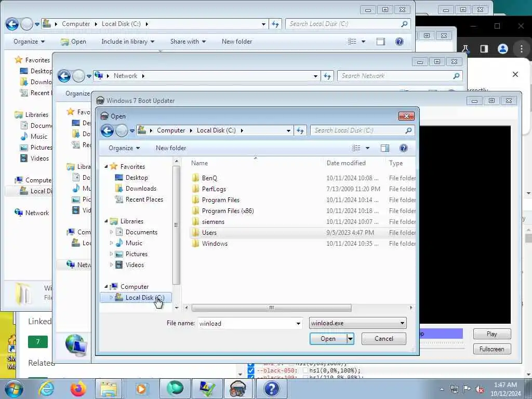Click Back arrow in Local Disk Explorer window
The height and width of the screenshot is (399, 532).
12,24
